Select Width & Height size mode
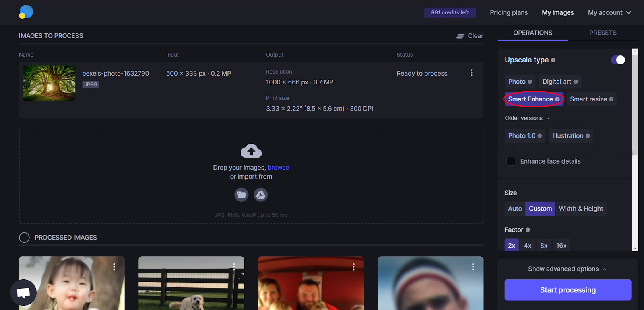Viewport: 644px width, 310px height. point(581,209)
